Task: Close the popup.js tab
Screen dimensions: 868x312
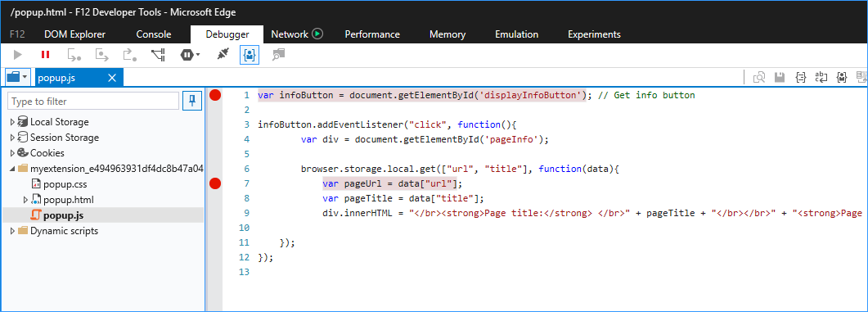Action: tap(112, 78)
